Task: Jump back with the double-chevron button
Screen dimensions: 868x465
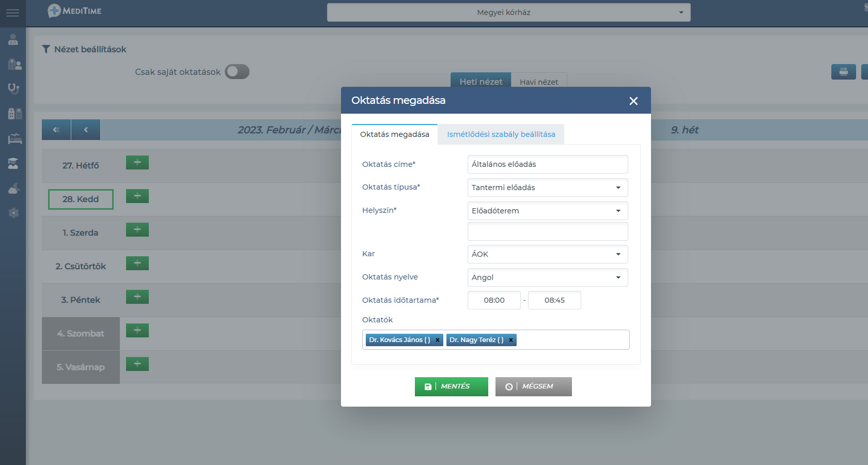Action: pyautogui.click(x=56, y=130)
